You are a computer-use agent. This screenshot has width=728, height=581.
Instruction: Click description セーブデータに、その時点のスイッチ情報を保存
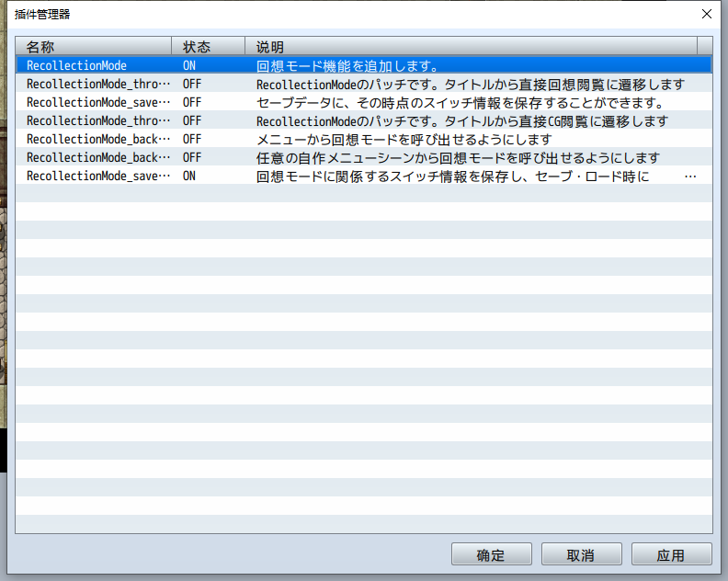click(461, 103)
